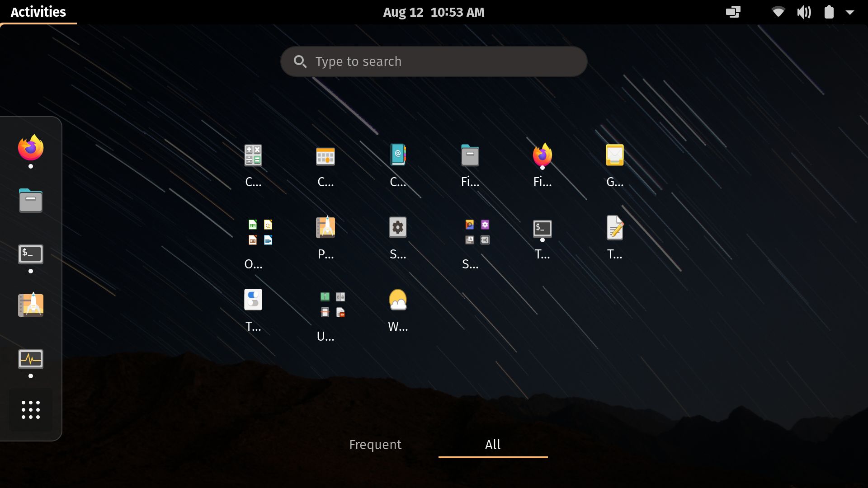The image size is (868, 488).
Task: Open System Monitor from the dock
Action: [x=30, y=359]
